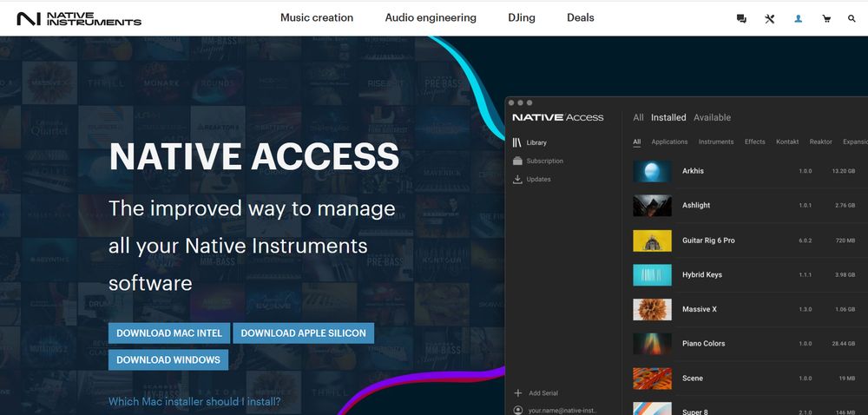This screenshot has height=415, width=868.
Task: Click the Library label in sidebar
Action: click(x=536, y=142)
